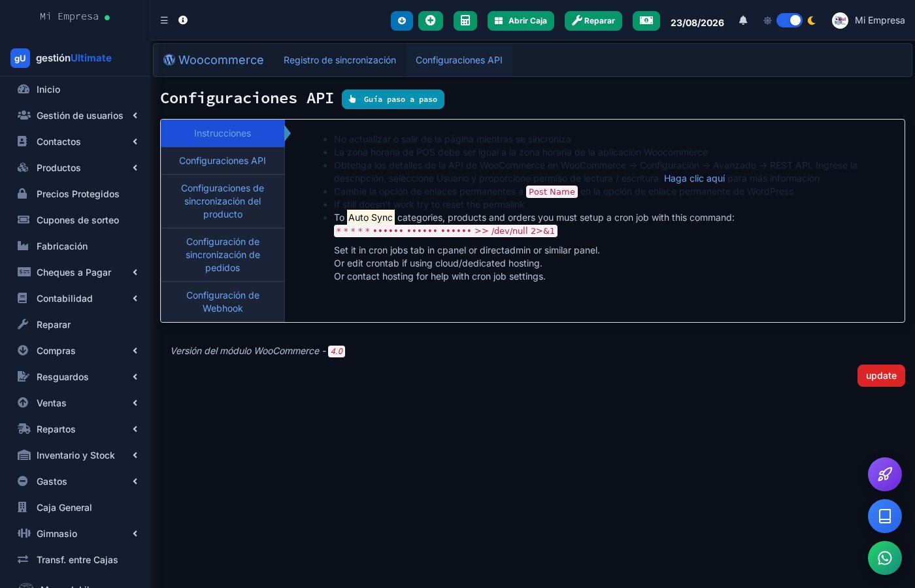Expand Inventario y Stock submenu

coord(75,455)
